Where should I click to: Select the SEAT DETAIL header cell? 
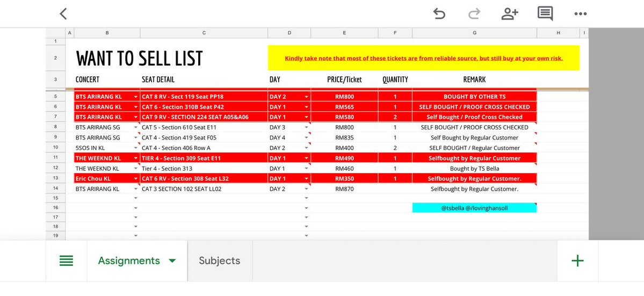pos(204,80)
